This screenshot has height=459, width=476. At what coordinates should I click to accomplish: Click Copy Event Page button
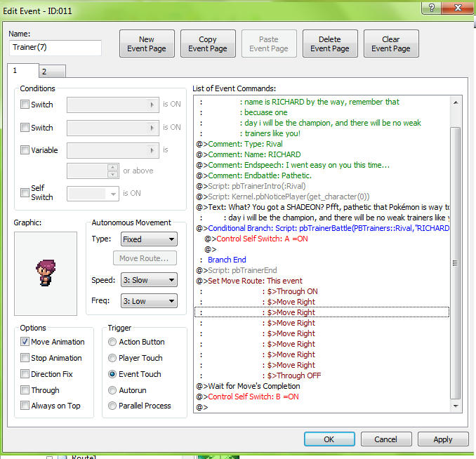pos(208,44)
